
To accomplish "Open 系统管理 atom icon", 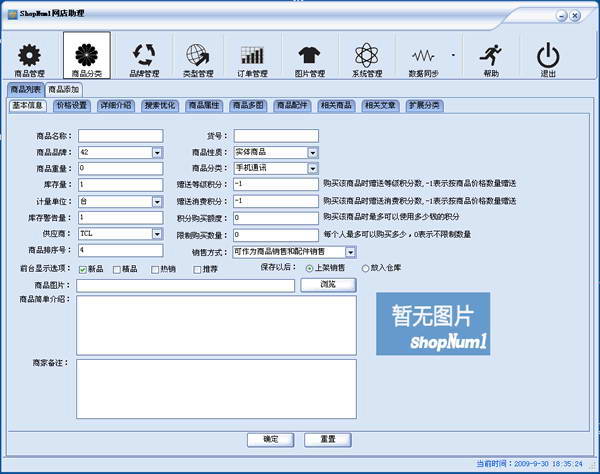I will [367, 56].
